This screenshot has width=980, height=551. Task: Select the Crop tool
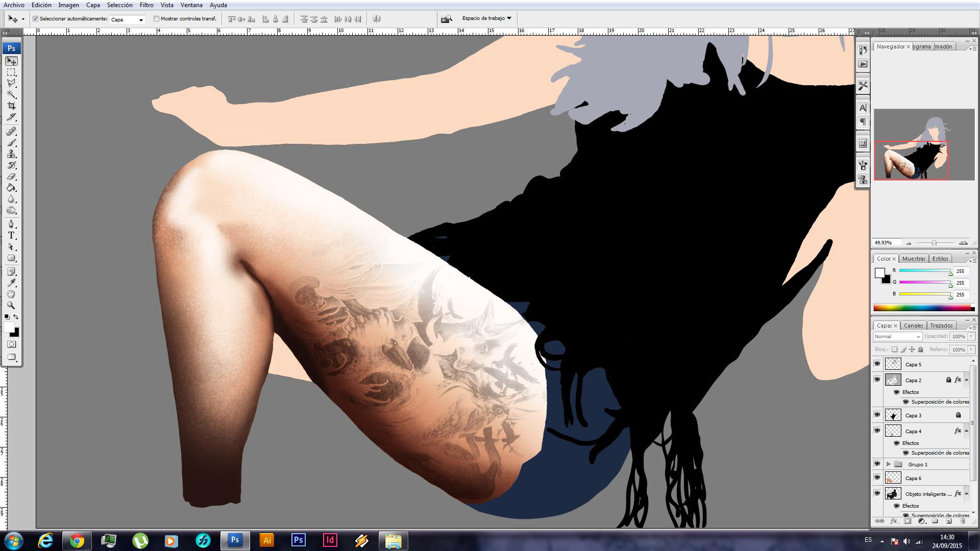click(x=11, y=106)
